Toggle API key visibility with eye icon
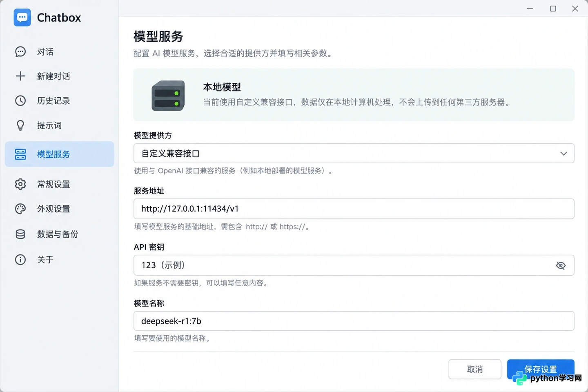 561,265
